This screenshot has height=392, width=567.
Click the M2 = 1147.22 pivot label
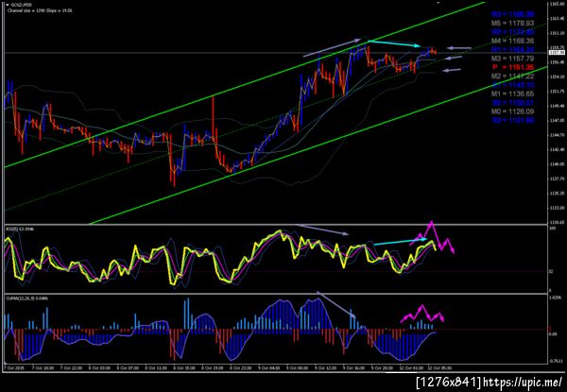coord(513,77)
